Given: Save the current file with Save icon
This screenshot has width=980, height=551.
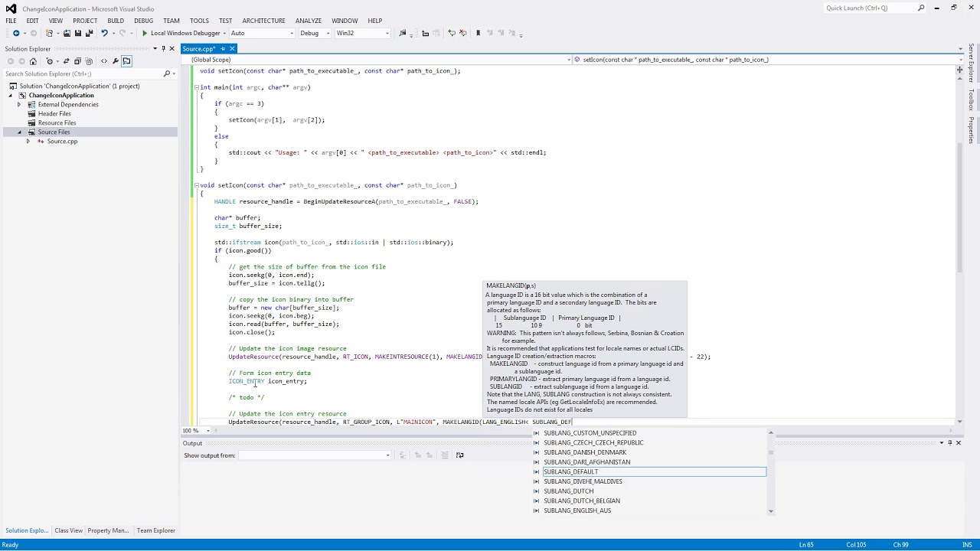Looking at the screenshot, I should pos(77,33).
